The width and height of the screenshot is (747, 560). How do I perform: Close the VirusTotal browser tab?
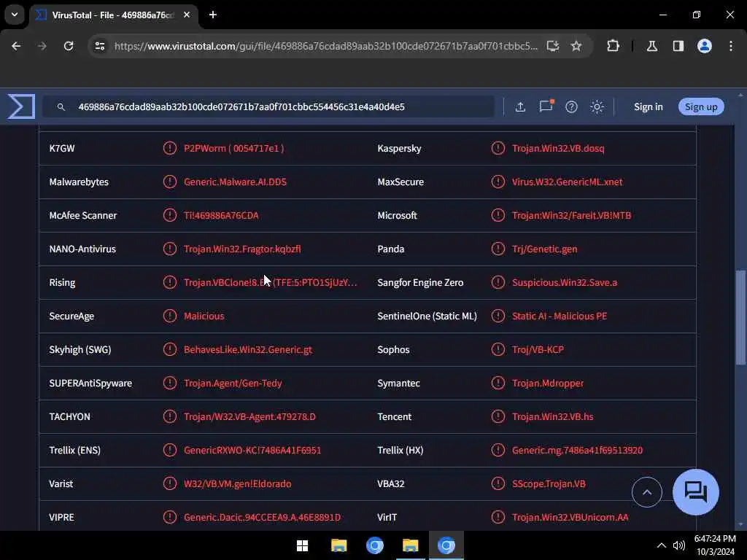coord(187,15)
